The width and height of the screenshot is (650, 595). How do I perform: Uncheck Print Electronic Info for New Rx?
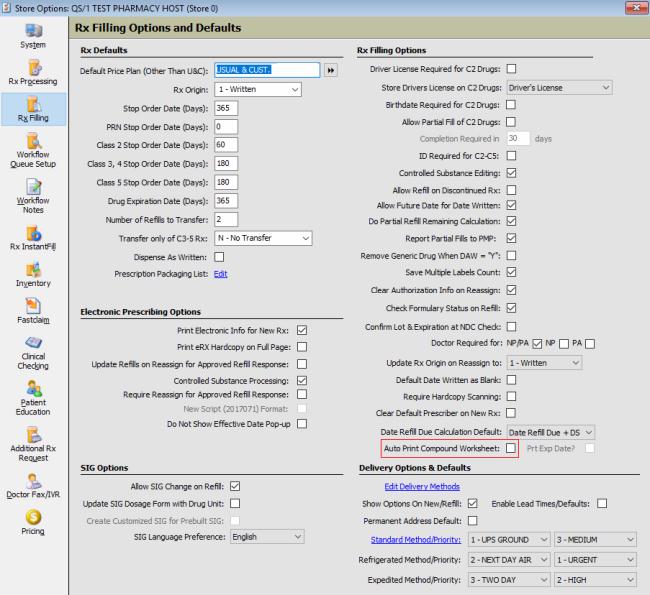click(x=302, y=330)
